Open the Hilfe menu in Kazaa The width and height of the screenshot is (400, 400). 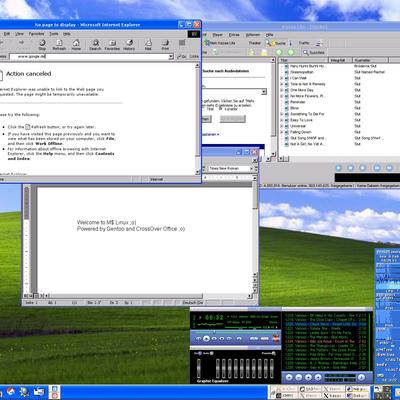tap(269, 35)
